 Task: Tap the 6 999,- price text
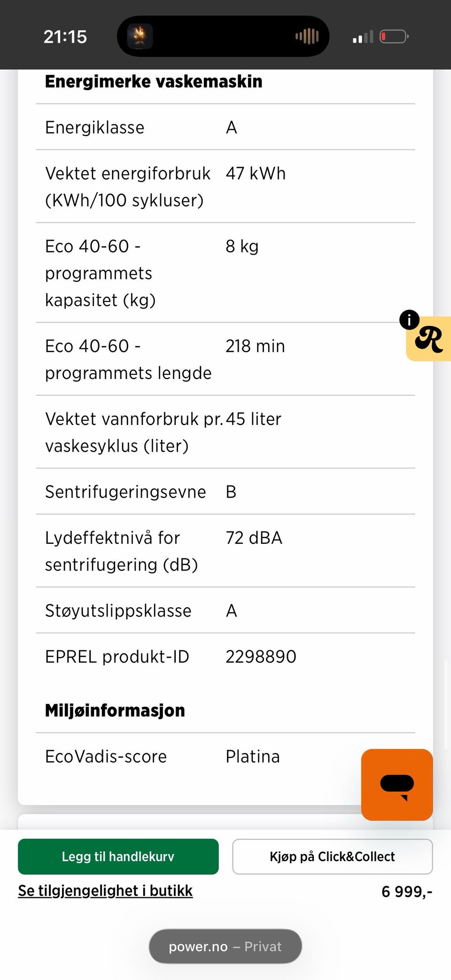406,891
